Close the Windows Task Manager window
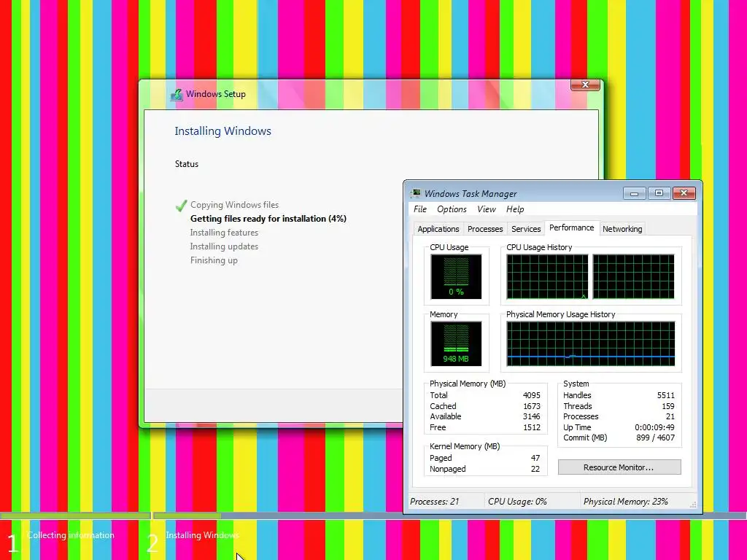This screenshot has height=560, width=747. click(x=684, y=193)
